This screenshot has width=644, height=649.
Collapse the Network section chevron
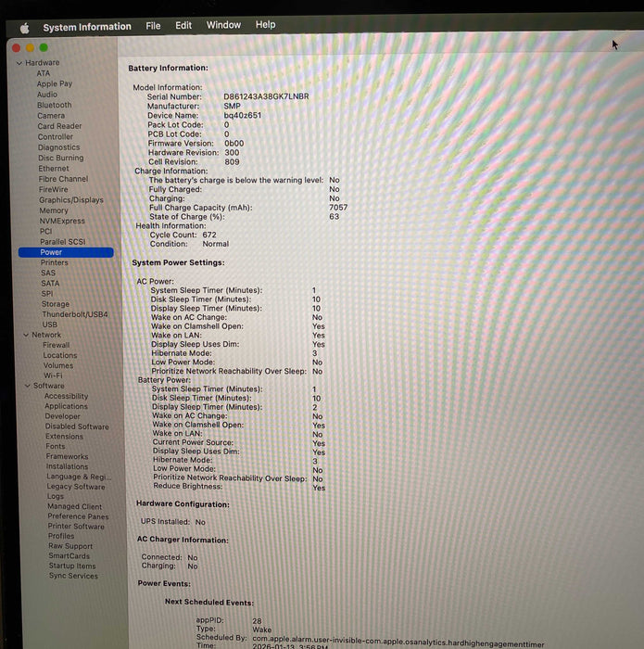26,335
